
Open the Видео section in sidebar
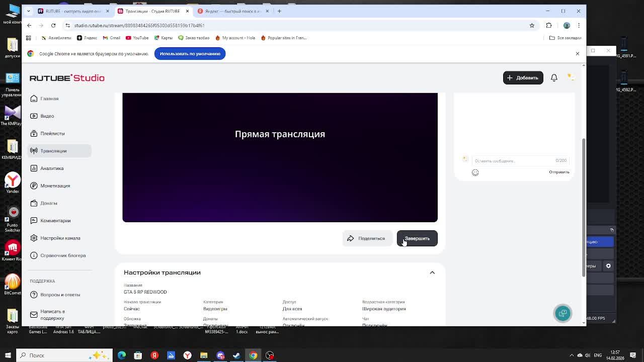[x=59, y=116]
